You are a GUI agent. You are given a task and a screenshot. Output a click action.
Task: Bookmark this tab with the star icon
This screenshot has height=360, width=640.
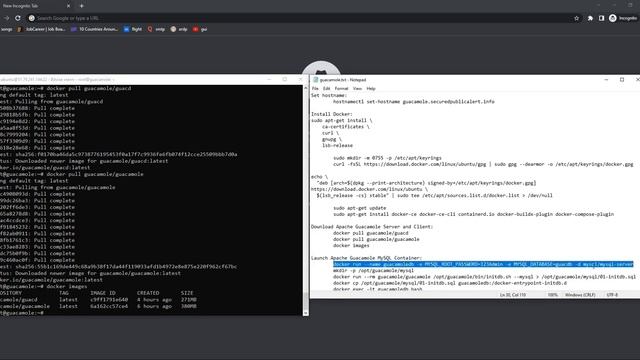click(x=576, y=18)
